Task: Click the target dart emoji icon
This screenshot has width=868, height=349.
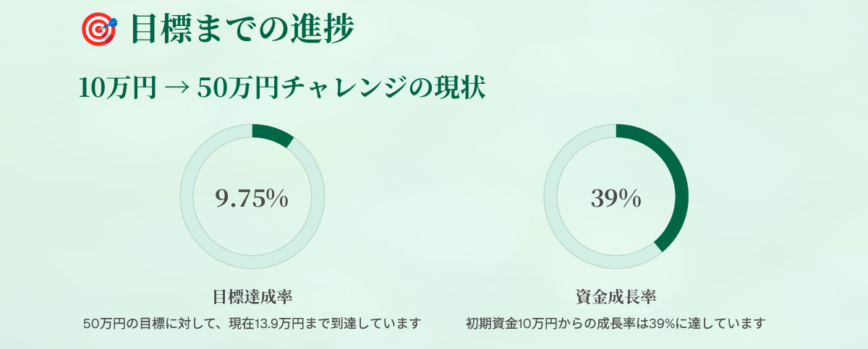Action: coord(99,29)
